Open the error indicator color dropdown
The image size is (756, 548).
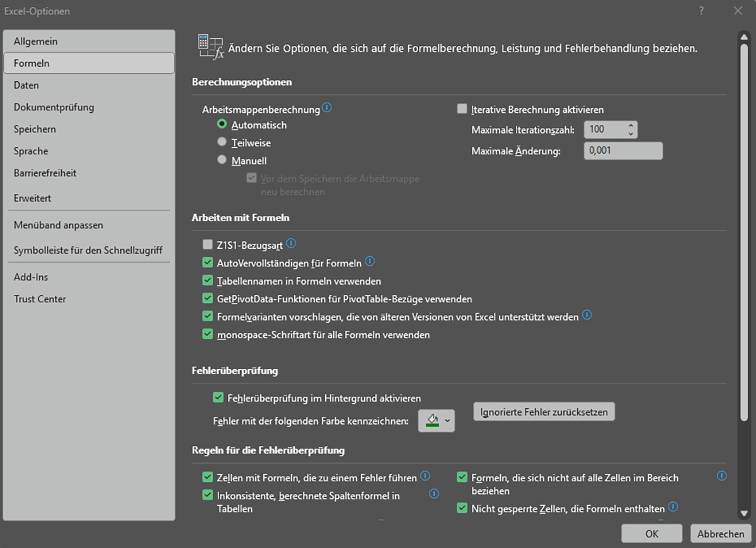[x=448, y=420]
